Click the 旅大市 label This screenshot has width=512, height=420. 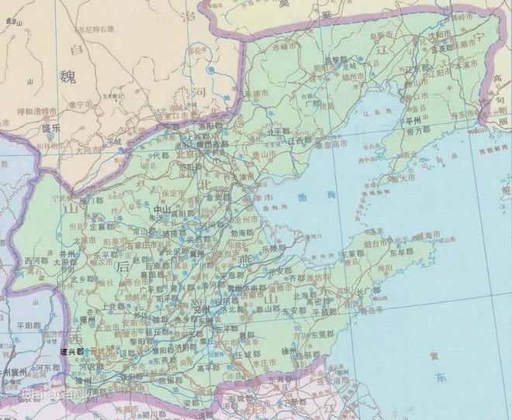(403, 177)
